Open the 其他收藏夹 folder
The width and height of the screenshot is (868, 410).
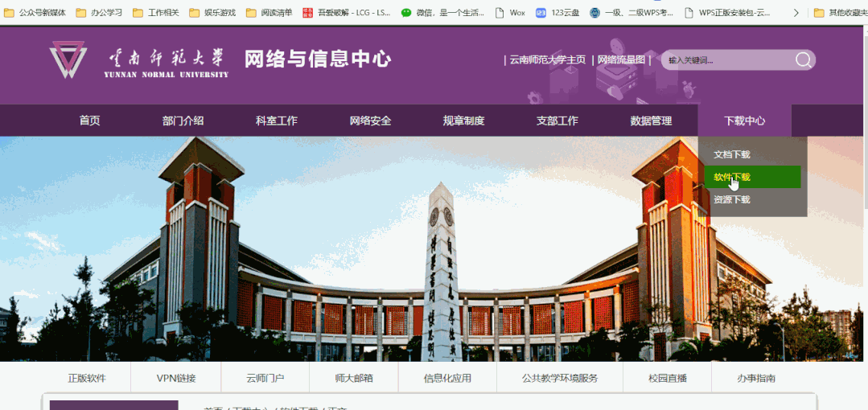841,12
